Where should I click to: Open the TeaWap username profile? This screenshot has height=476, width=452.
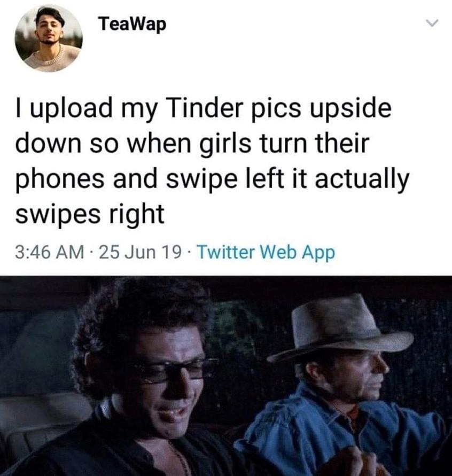132,24
